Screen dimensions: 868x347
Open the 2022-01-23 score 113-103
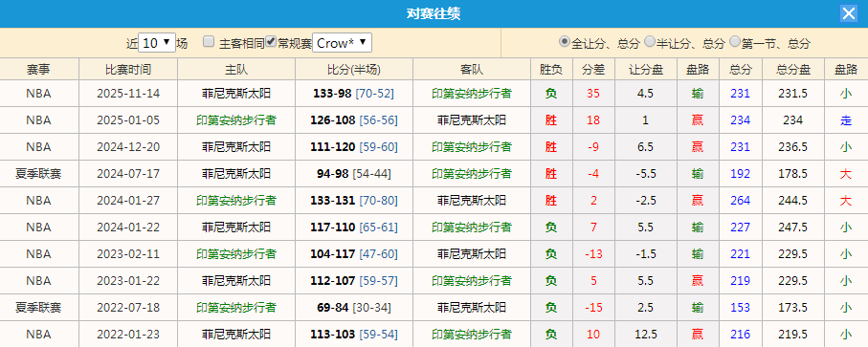(x=334, y=335)
